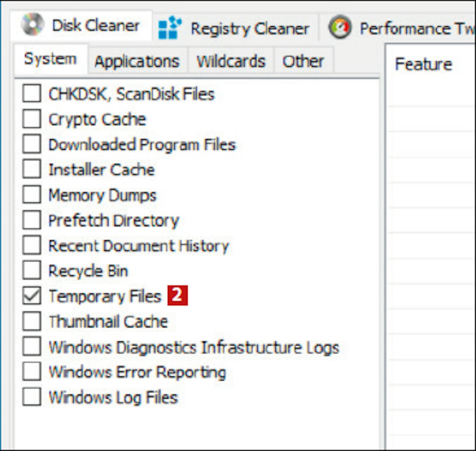Uncheck the Temporary Files checkbox
This screenshot has height=451, width=476.
[x=32, y=296]
